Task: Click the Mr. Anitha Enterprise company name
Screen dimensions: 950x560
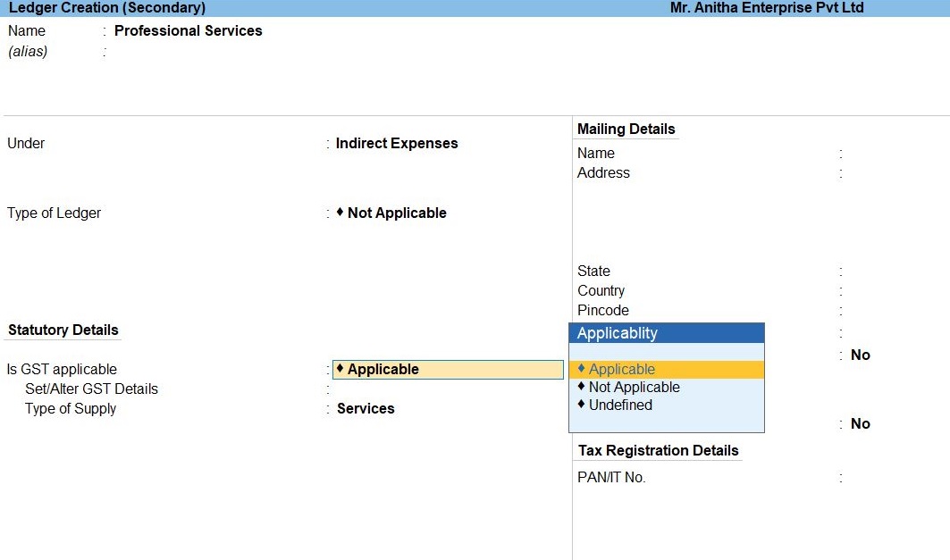Action: pos(766,8)
